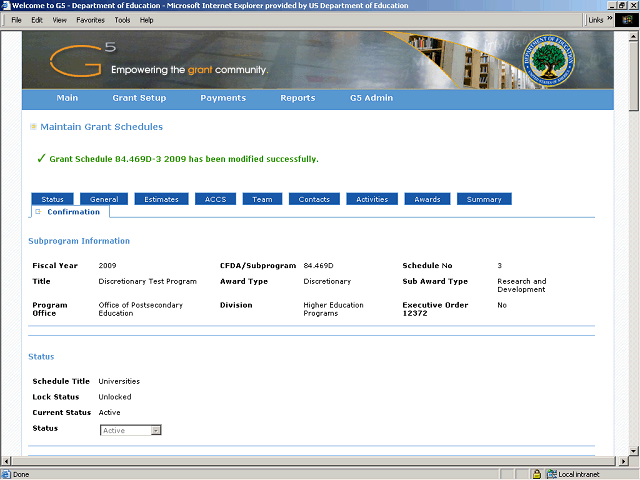Go to the Main navigation item
The image size is (640, 480).
67,98
